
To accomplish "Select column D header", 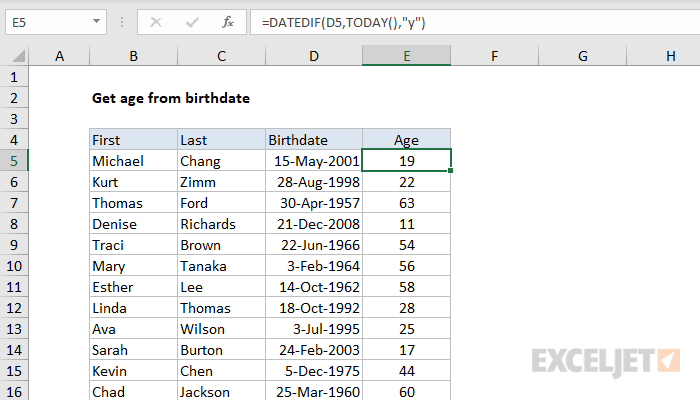I will (314, 56).
